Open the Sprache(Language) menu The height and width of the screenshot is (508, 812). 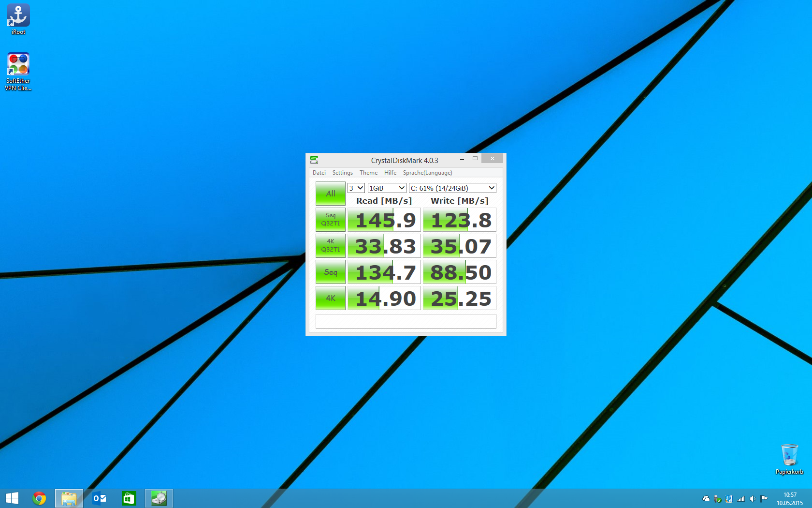click(428, 173)
